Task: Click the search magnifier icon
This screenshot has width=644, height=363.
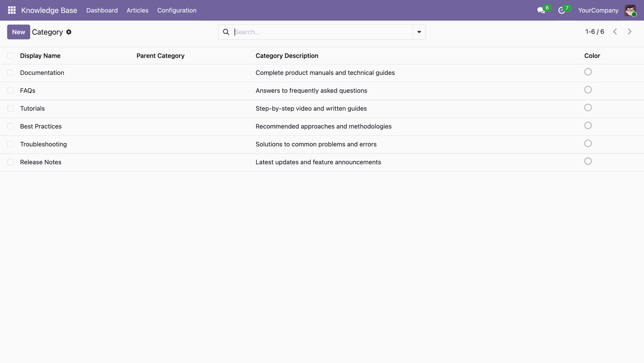Action: (x=226, y=32)
